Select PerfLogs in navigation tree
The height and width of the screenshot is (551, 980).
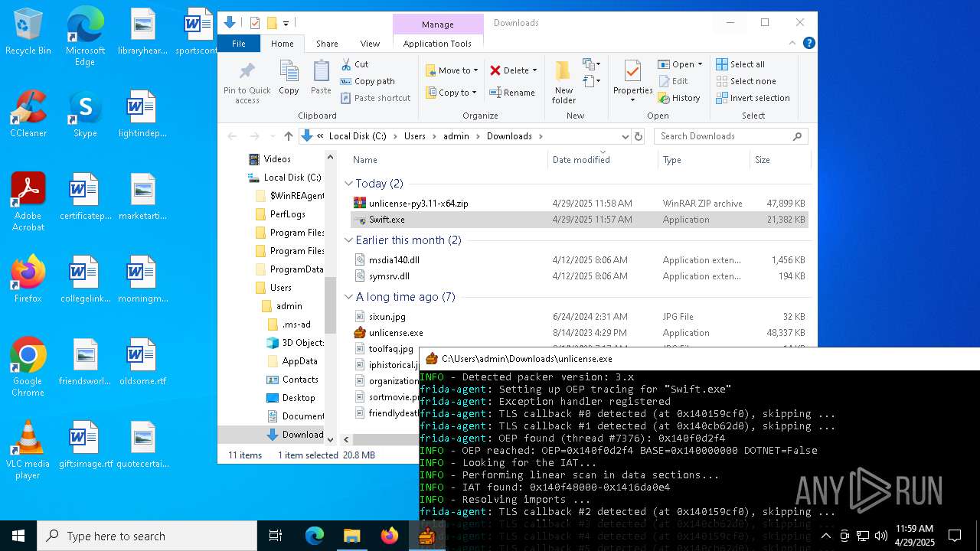(x=287, y=214)
